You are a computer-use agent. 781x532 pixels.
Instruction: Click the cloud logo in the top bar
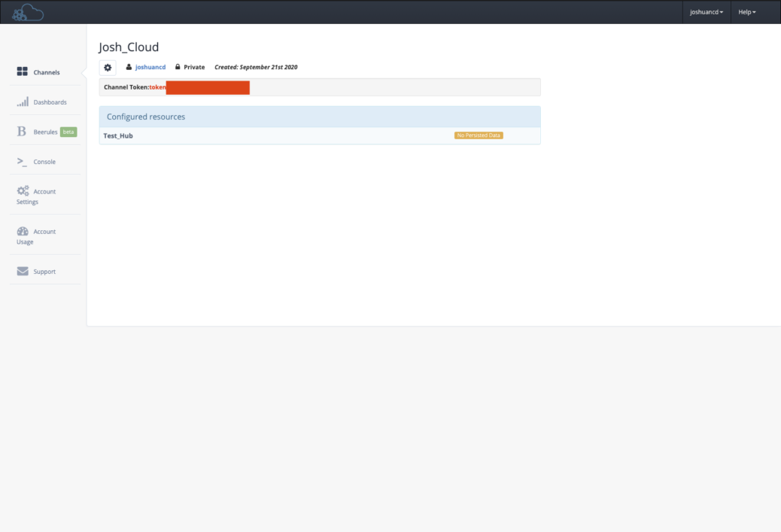(27, 11)
